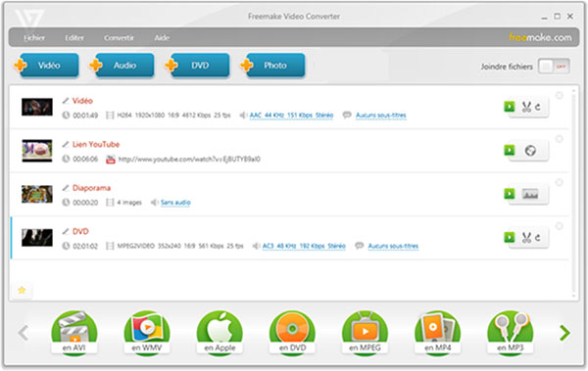Open the Editer menu
The height and width of the screenshot is (371, 588).
pos(74,38)
